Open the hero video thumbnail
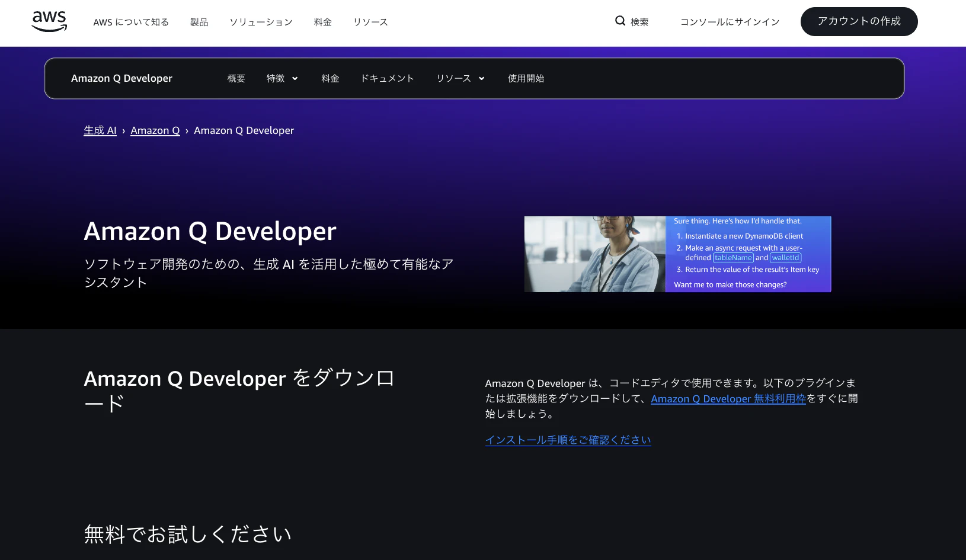Image resolution: width=966 pixels, height=560 pixels. tap(677, 254)
